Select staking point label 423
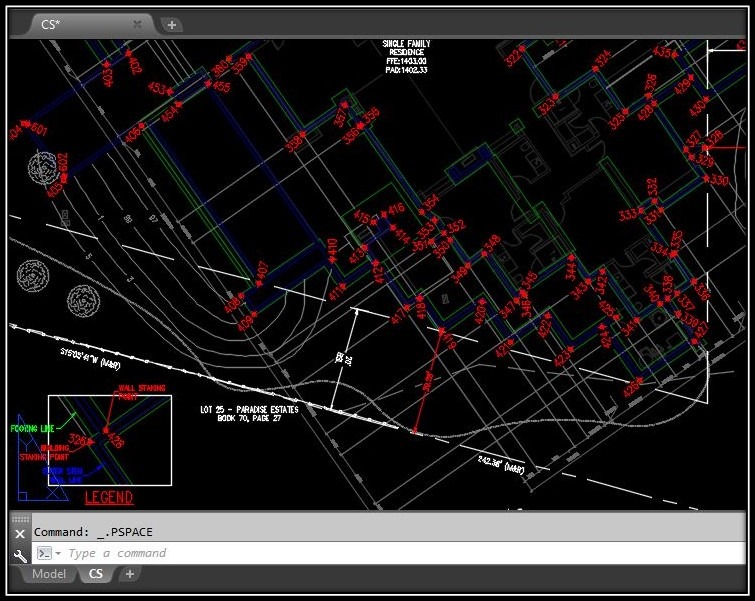755x601 pixels. (561, 357)
